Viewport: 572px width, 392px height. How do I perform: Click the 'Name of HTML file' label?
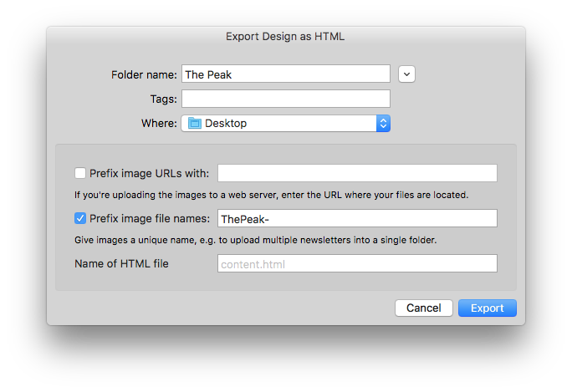(x=121, y=263)
